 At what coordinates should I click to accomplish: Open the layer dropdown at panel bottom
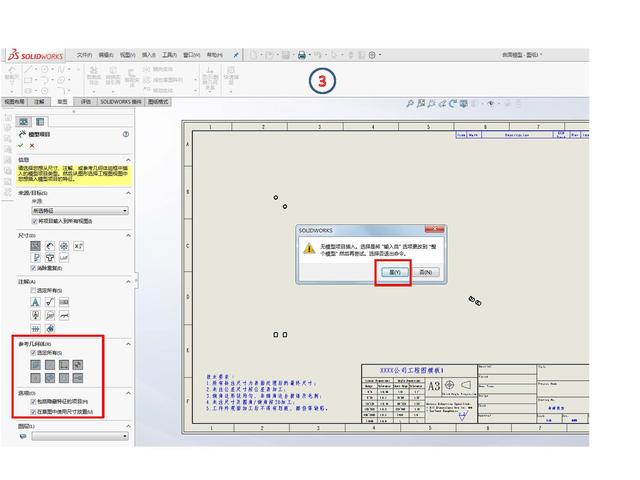point(80,436)
